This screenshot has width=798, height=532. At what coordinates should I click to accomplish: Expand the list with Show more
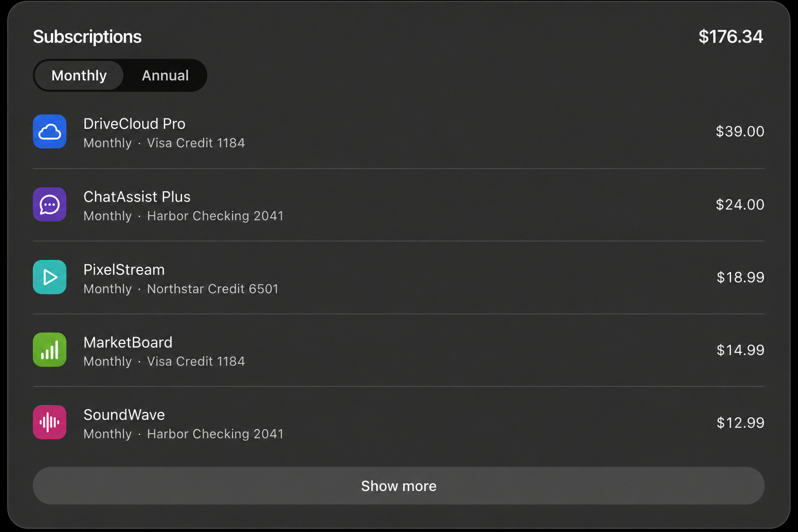point(398,486)
